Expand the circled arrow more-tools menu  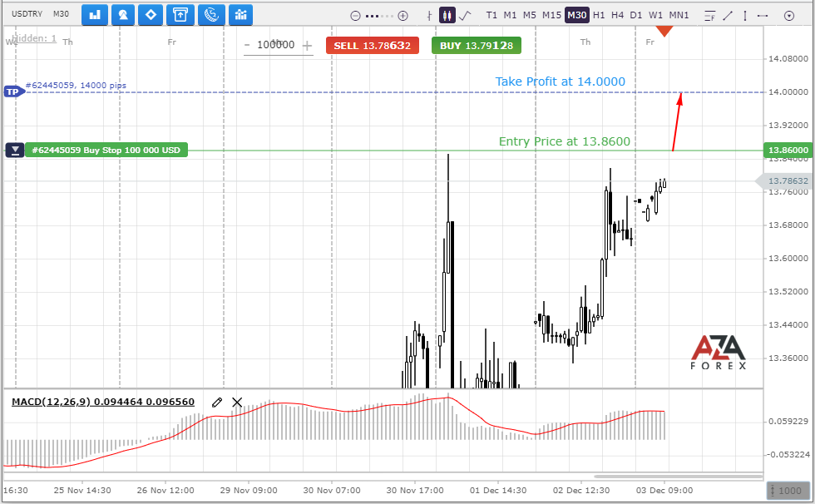pos(789,16)
